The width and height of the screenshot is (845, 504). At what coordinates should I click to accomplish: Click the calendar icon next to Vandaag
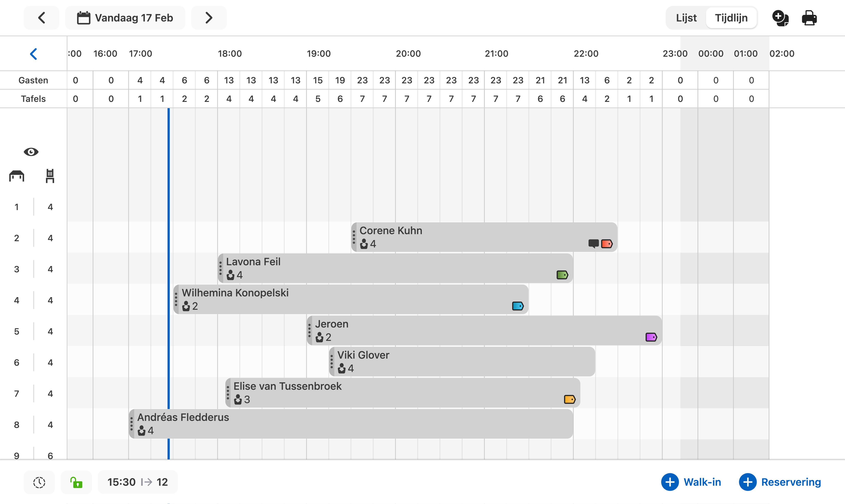(84, 18)
